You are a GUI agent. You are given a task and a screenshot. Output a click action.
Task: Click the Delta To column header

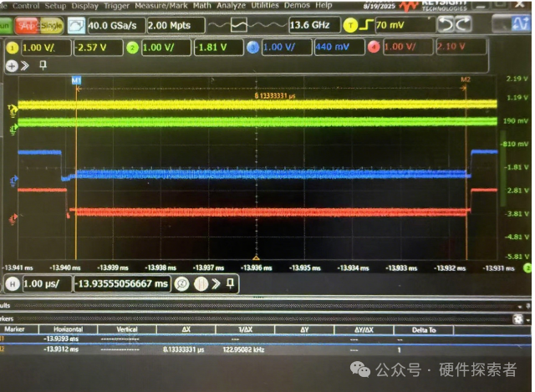coord(424,330)
